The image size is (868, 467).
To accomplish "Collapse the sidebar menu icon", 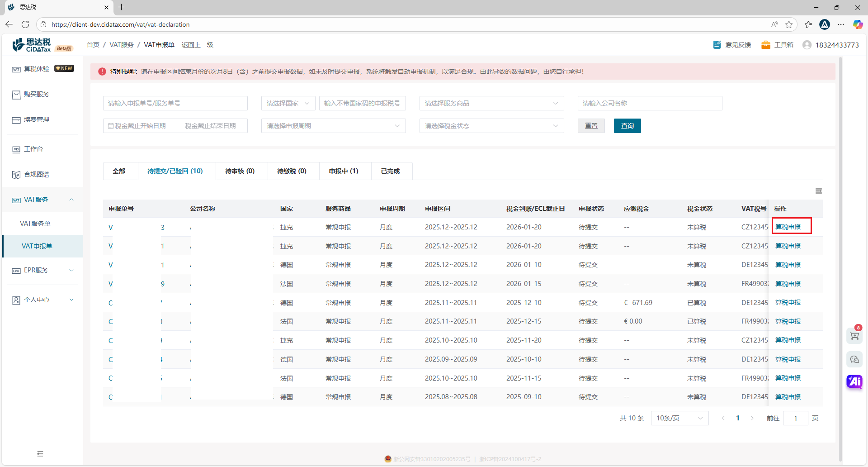I will tap(40, 454).
